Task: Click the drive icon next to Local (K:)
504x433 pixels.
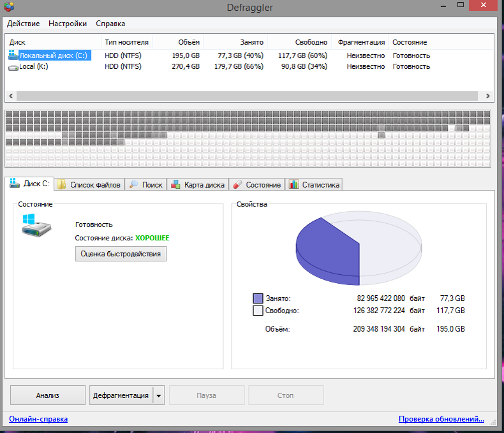Action: click(13, 68)
